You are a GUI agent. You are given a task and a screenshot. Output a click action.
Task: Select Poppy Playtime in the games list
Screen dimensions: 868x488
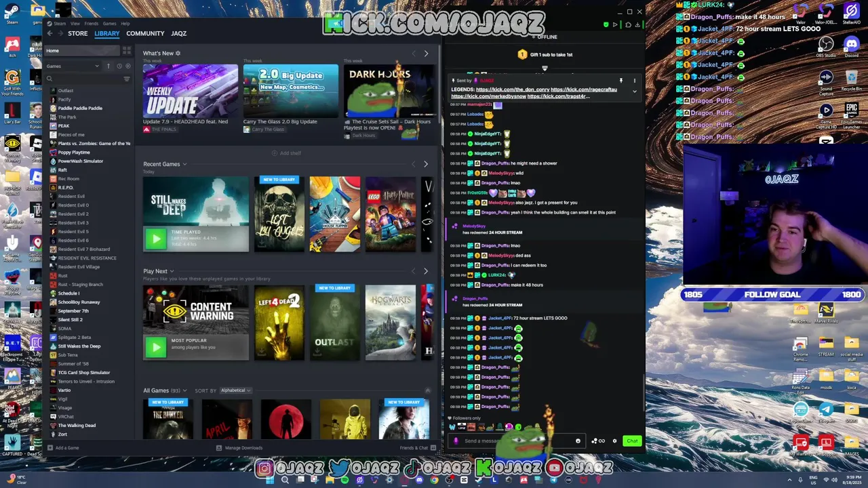point(73,152)
